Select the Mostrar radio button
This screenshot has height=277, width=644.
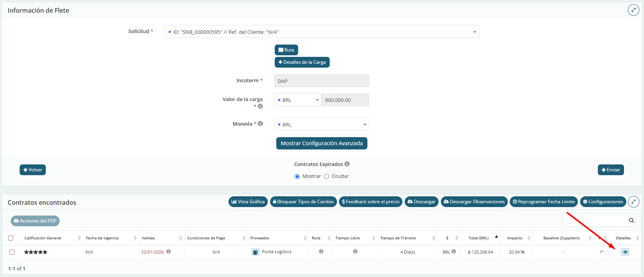[x=297, y=177]
